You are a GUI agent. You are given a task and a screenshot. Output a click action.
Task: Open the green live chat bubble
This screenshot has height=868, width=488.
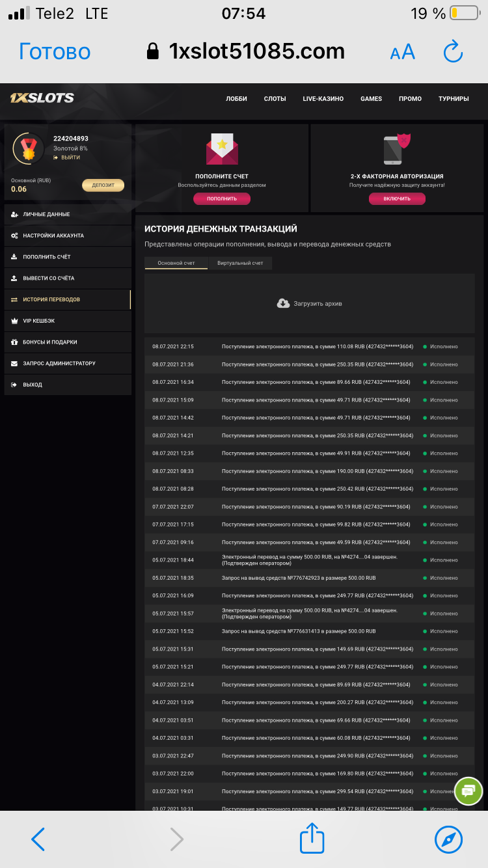[468, 791]
